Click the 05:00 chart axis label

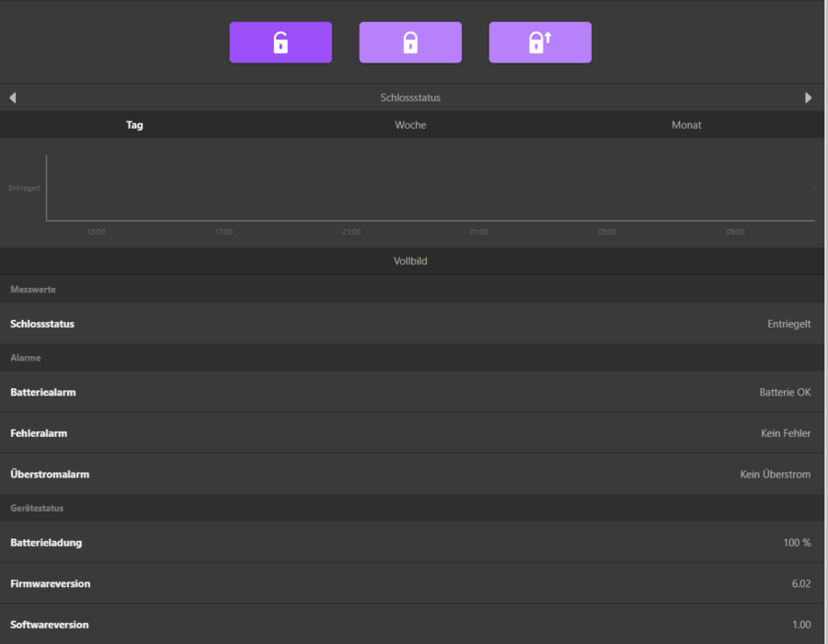[x=607, y=232]
